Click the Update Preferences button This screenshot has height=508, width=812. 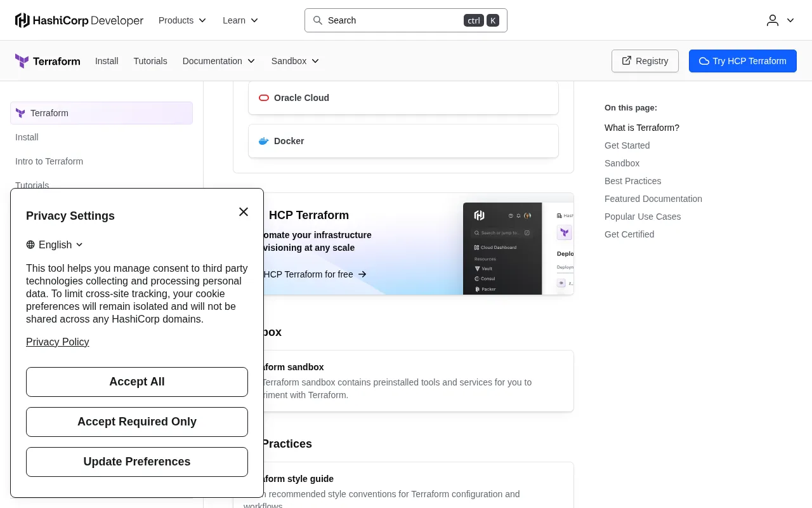point(137,462)
